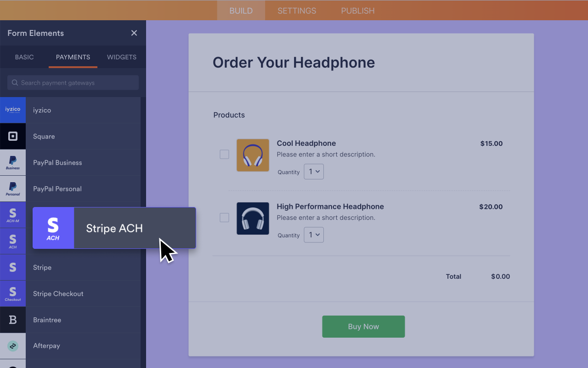
Task: Select the Stripe Checkout icon
Action: coord(13,293)
